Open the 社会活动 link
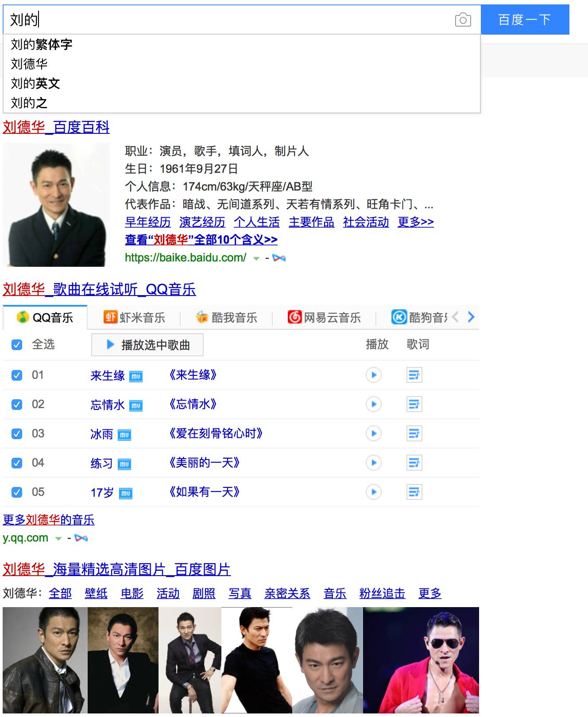This screenshot has height=717, width=588. [x=366, y=222]
